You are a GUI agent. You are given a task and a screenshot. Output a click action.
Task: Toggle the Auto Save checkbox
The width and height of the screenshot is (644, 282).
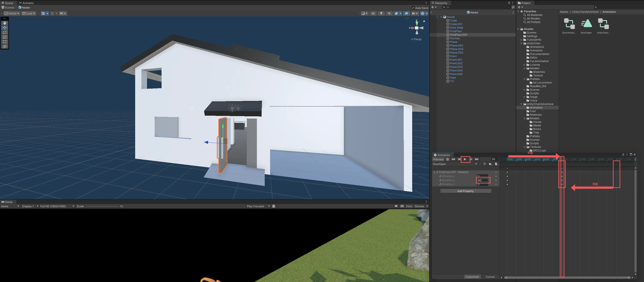tap(413, 8)
